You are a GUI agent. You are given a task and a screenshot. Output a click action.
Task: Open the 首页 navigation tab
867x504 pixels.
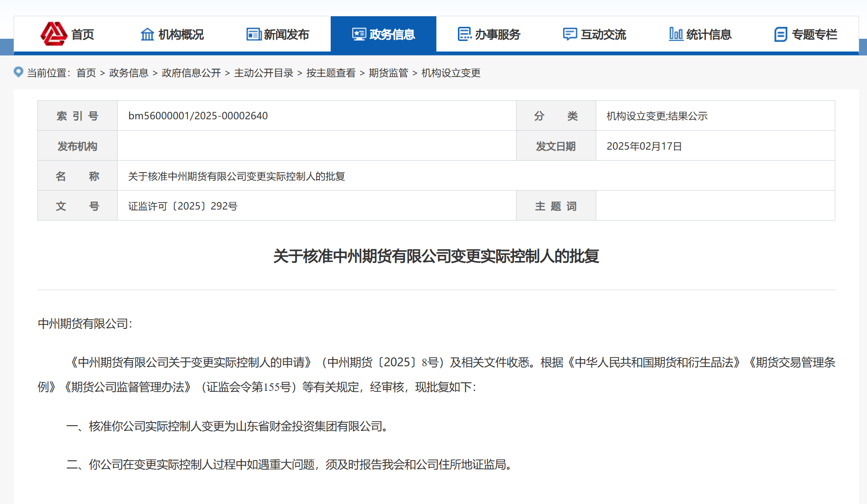[x=82, y=34]
